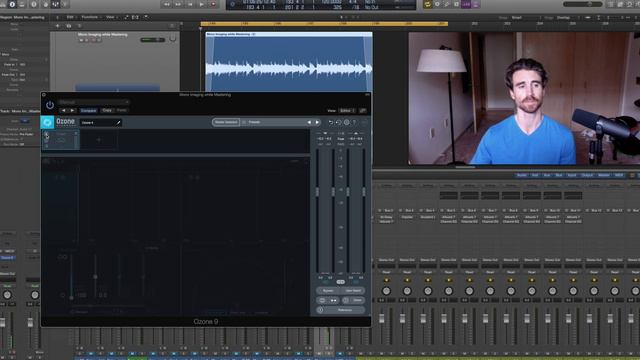
Task: Click the Copy button in plug-in header
Action: (107, 111)
